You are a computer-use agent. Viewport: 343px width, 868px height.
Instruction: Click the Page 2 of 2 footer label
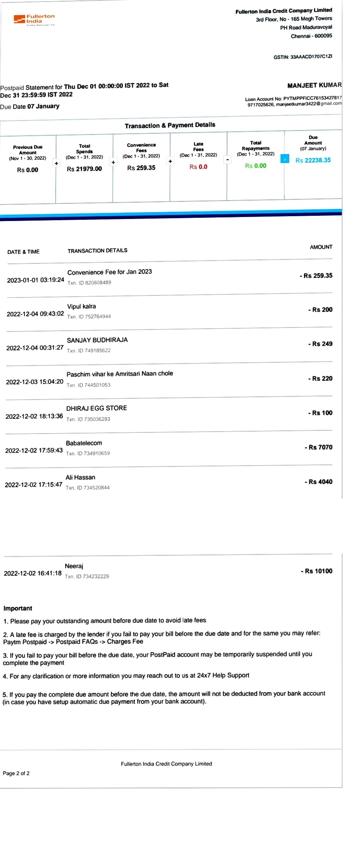16,773
